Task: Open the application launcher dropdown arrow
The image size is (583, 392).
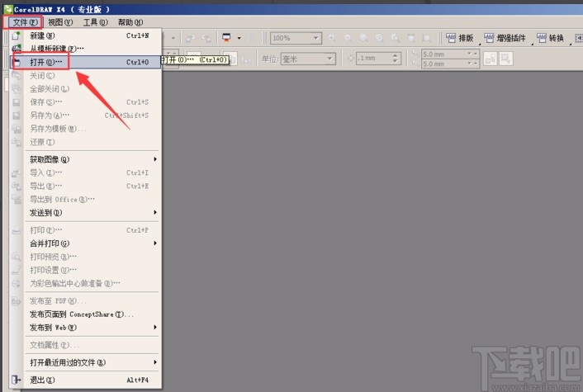Action: (x=239, y=38)
